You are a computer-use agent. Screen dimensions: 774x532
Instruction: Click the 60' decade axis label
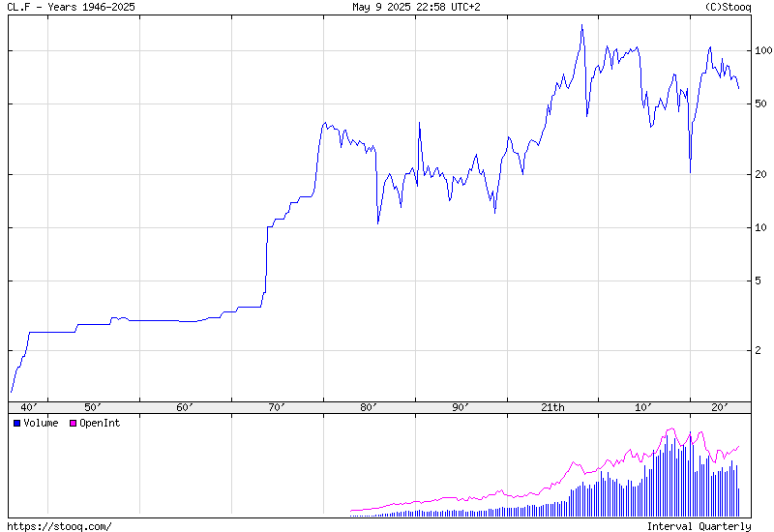185,407
